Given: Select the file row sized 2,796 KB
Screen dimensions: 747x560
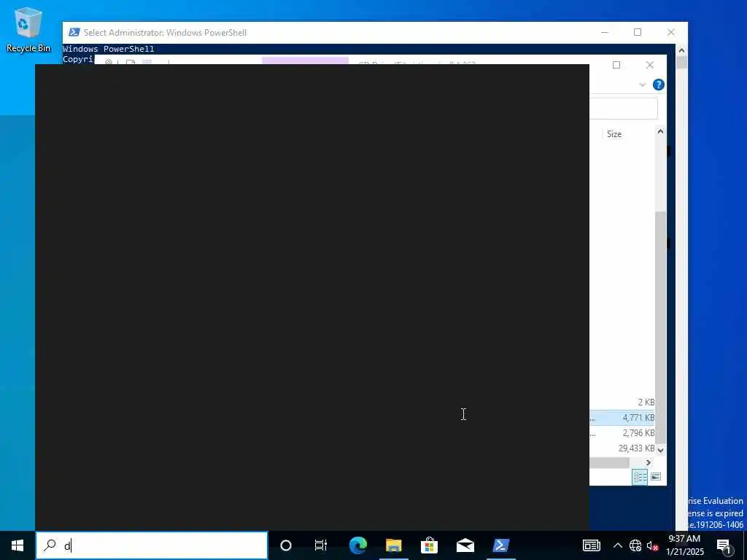Looking at the screenshot, I should pyautogui.click(x=622, y=433).
